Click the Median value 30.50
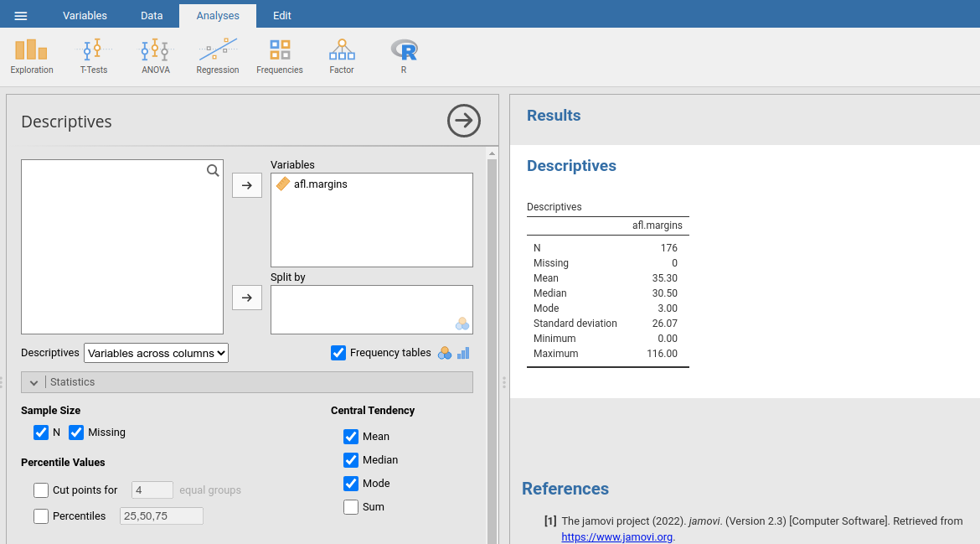Image resolution: width=980 pixels, height=544 pixels. [664, 293]
